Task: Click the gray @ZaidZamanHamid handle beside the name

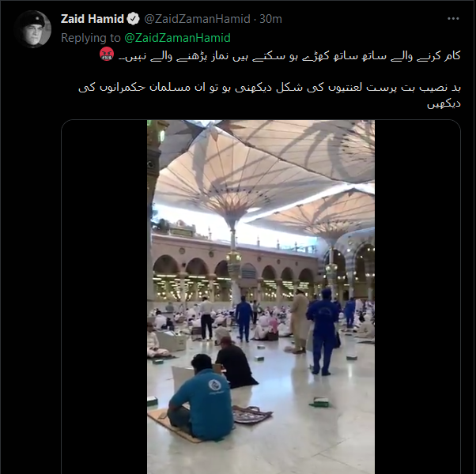Action: (197, 19)
